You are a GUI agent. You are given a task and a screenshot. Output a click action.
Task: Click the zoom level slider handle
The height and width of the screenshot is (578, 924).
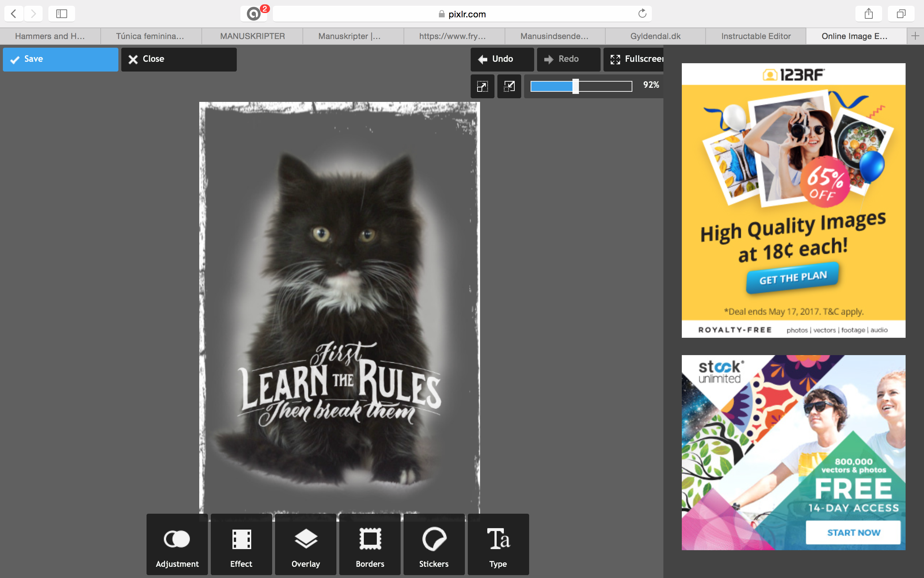click(575, 86)
